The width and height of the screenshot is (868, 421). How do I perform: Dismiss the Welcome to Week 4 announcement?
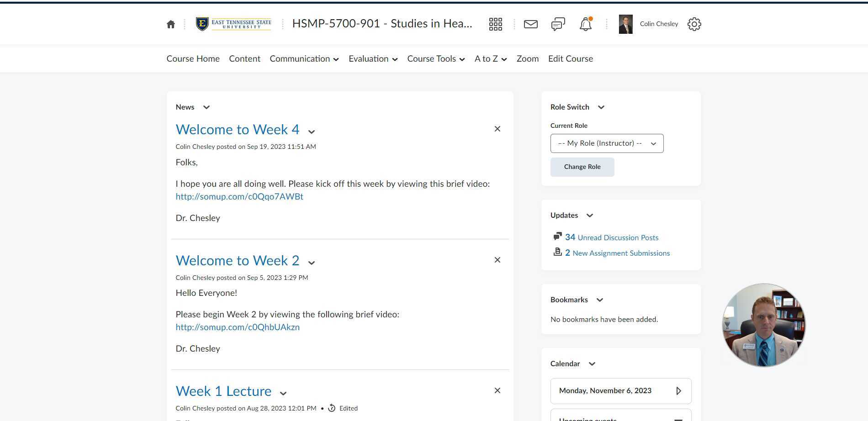tap(497, 129)
